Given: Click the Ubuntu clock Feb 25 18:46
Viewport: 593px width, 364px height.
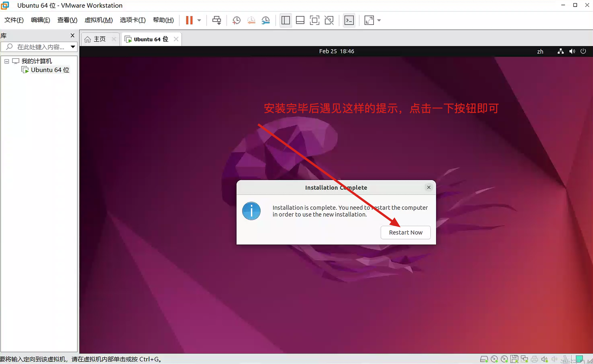Looking at the screenshot, I should point(336,51).
